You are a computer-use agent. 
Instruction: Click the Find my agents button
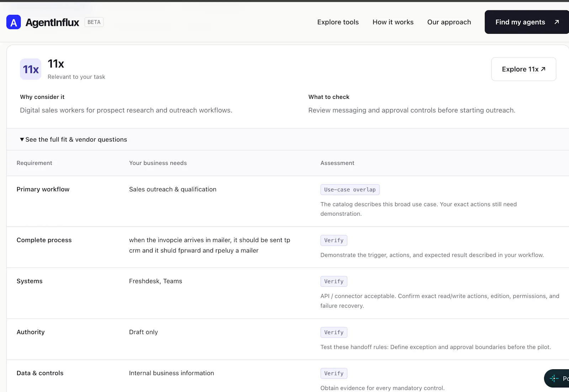527,22
